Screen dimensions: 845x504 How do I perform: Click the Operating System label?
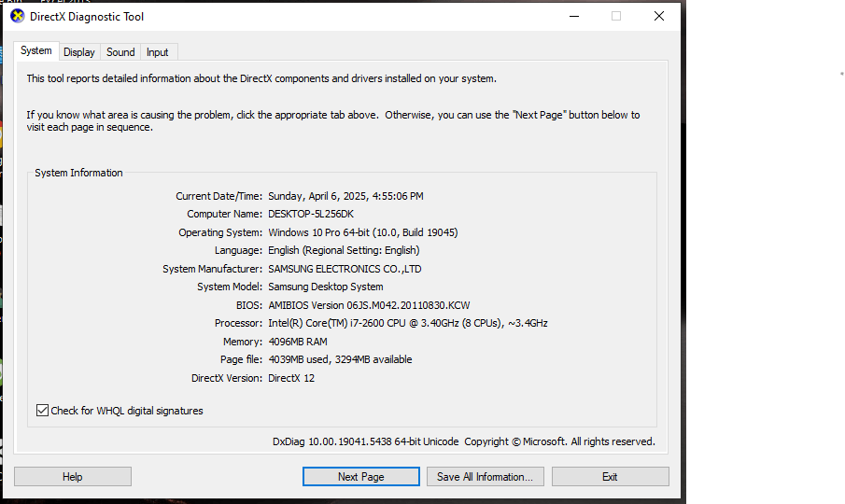point(220,232)
